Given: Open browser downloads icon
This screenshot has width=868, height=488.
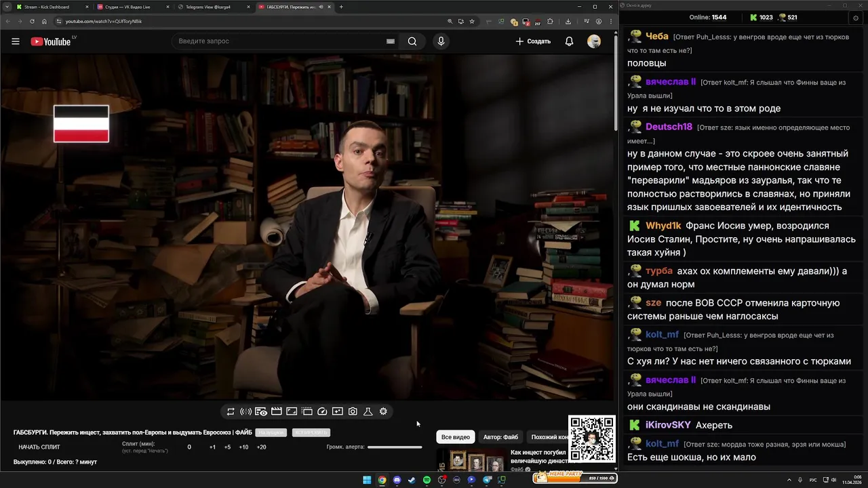Looking at the screenshot, I should coord(568,21).
